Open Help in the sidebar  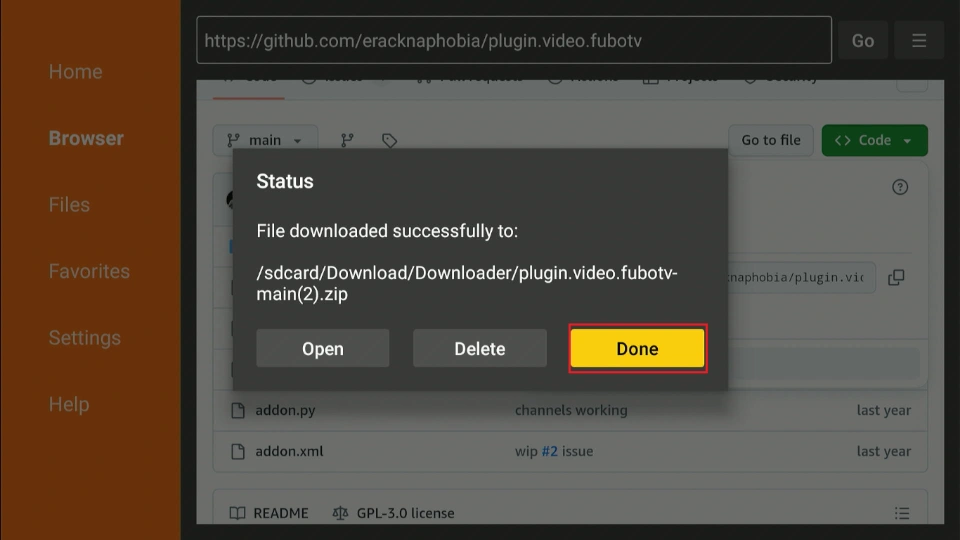click(x=69, y=404)
